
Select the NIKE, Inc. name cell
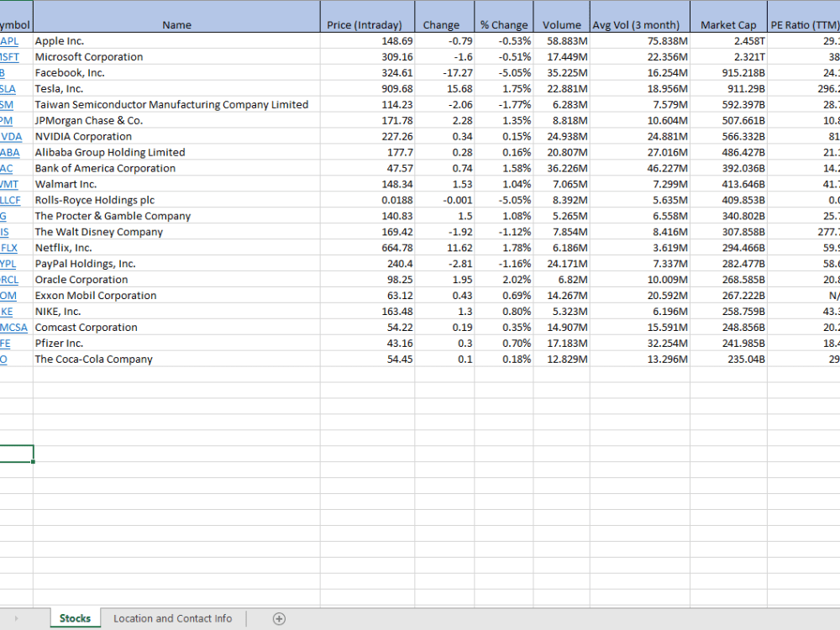(176, 312)
